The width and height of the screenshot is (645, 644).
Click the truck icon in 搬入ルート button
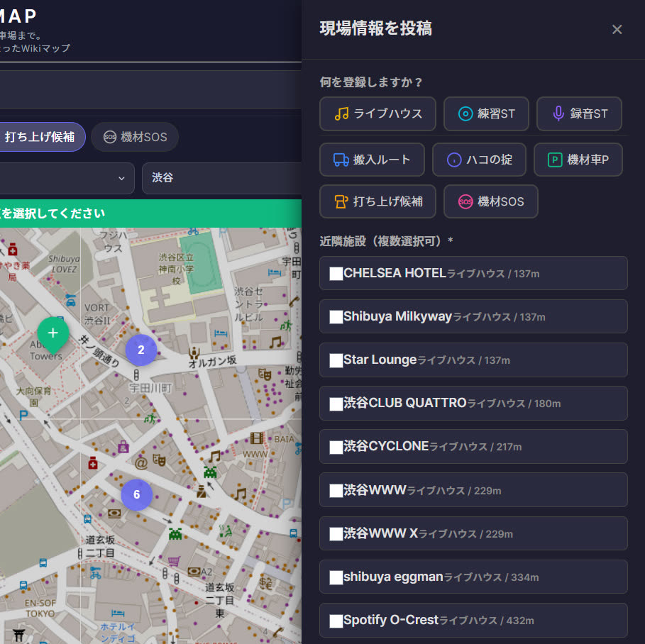(x=341, y=160)
